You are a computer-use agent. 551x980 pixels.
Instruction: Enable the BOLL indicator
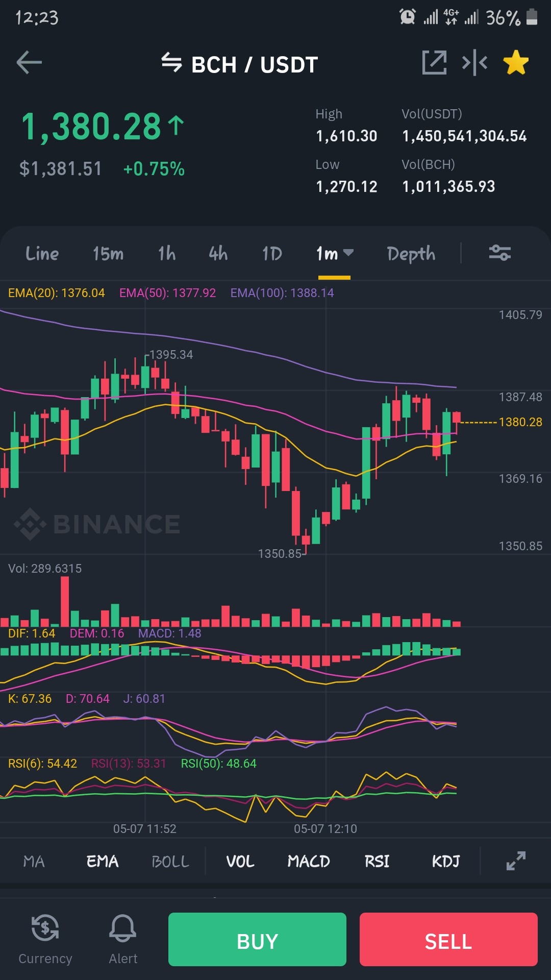click(x=170, y=862)
